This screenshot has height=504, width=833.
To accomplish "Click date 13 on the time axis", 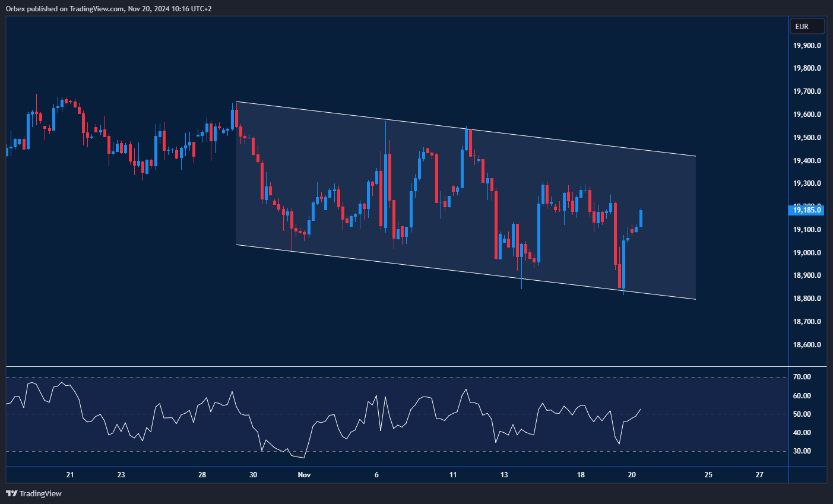I will (x=504, y=475).
